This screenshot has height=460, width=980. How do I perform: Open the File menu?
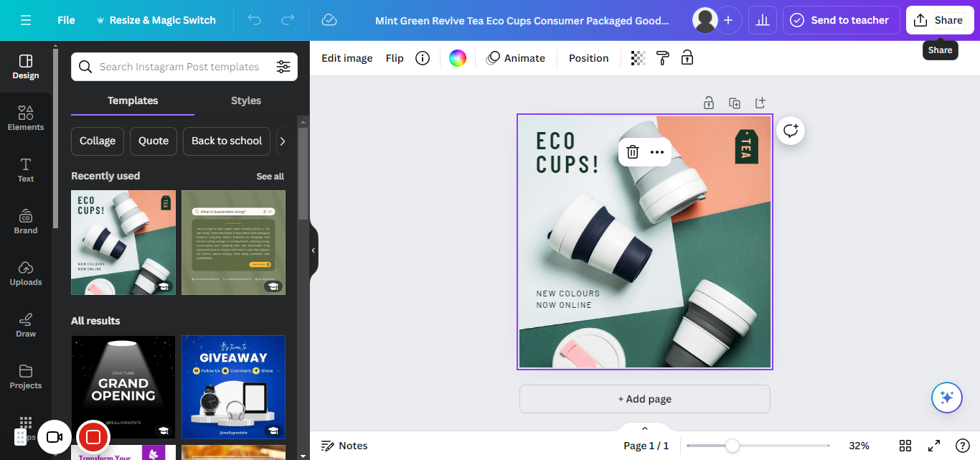point(66,20)
